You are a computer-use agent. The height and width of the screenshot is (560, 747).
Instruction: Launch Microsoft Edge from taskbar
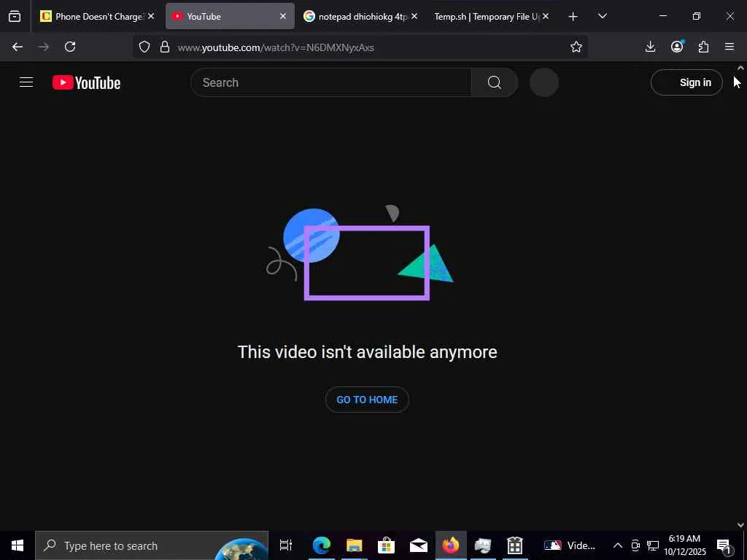click(x=322, y=545)
